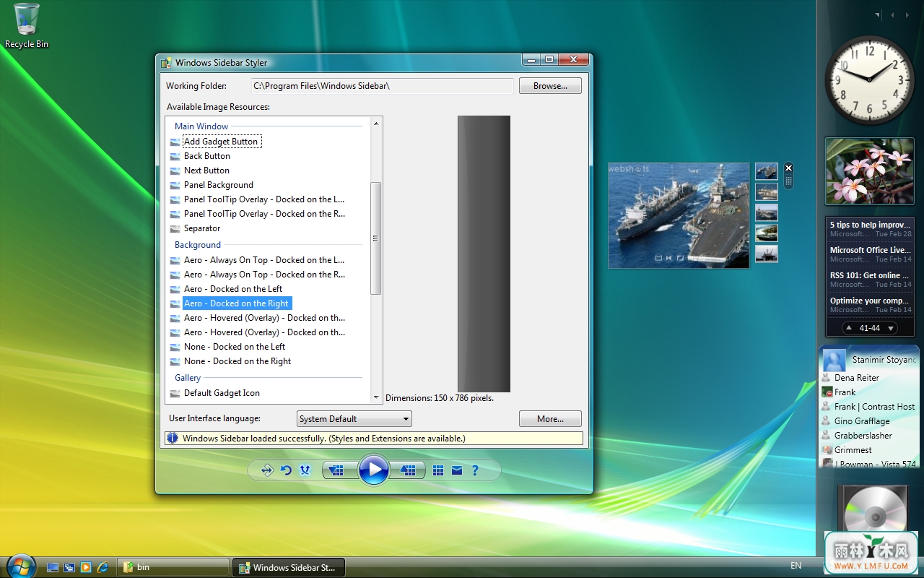Viewport: 924px width, 578px height.
Task: Select 'Aero - Docked on the Right'
Action: point(236,303)
